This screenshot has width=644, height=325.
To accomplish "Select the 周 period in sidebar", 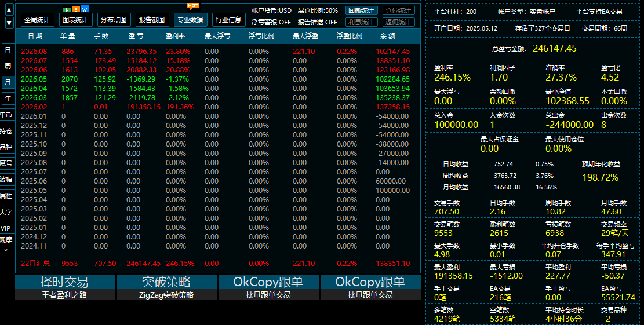I will [8, 66].
